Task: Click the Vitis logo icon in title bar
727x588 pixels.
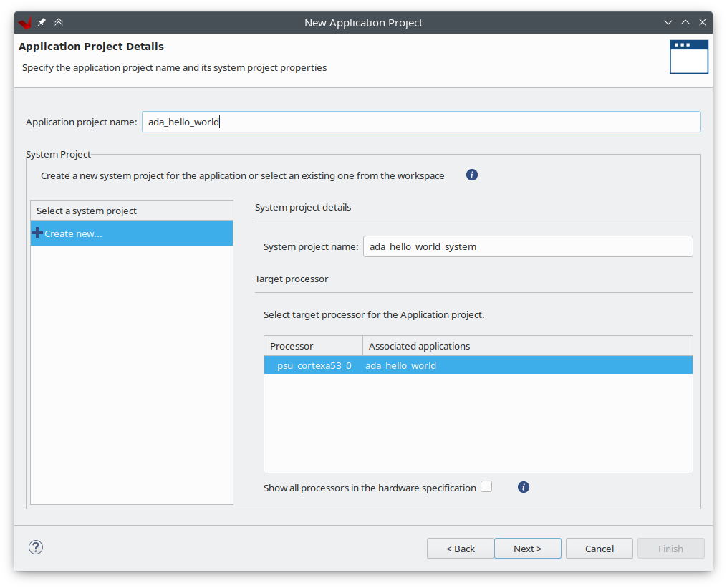Action: tap(25, 22)
